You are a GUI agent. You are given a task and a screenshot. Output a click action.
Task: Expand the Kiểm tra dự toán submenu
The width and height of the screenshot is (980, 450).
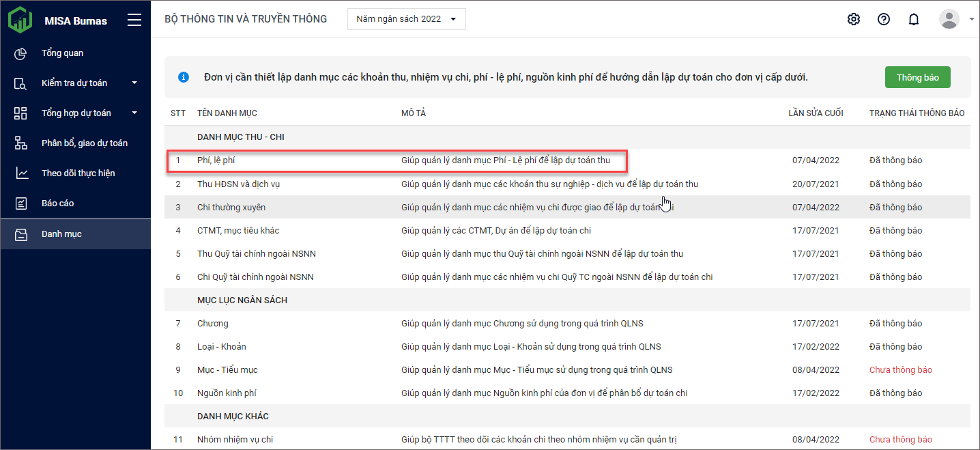point(134,83)
